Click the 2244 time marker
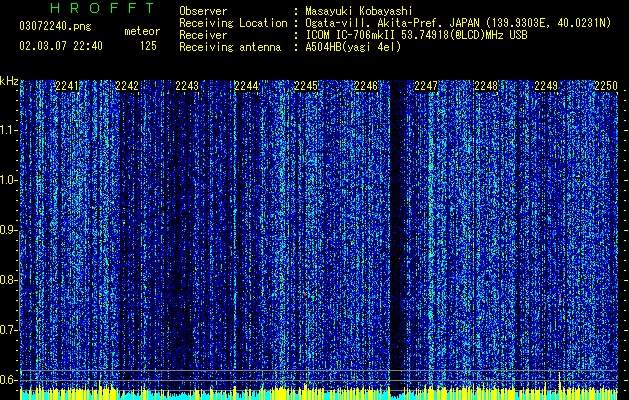Image resolution: width=629 pixels, height=400 pixels. click(x=246, y=85)
